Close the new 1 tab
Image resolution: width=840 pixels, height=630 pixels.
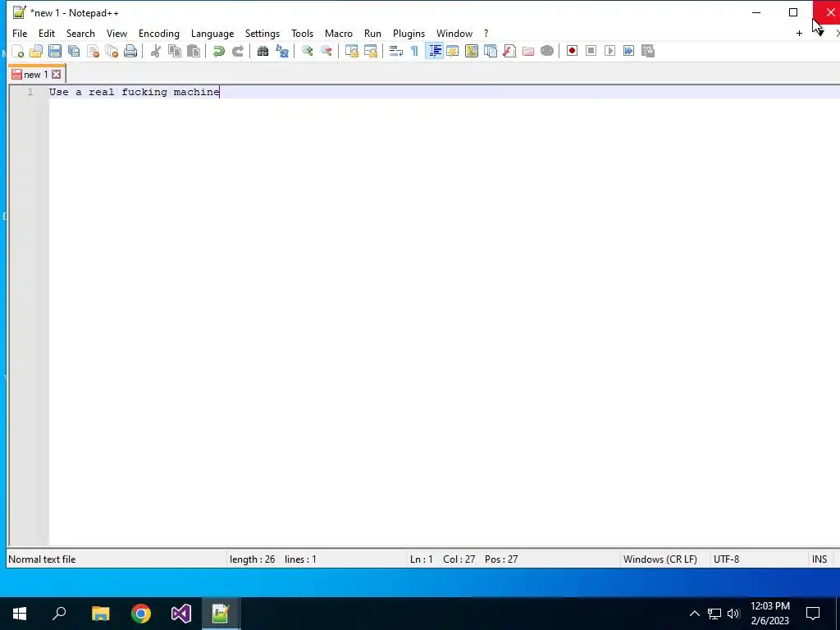pyautogui.click(x=57, y=75)
